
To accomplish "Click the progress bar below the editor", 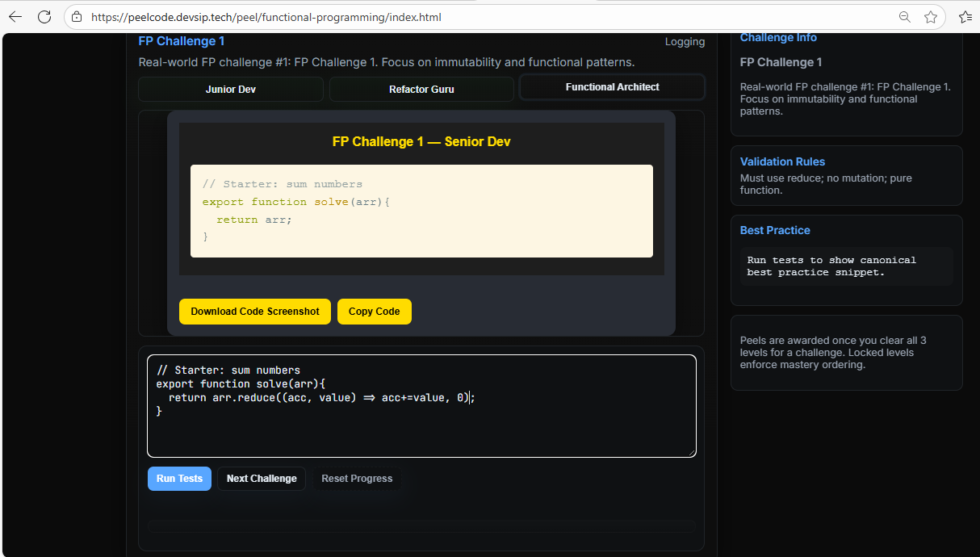I will 421,526.
